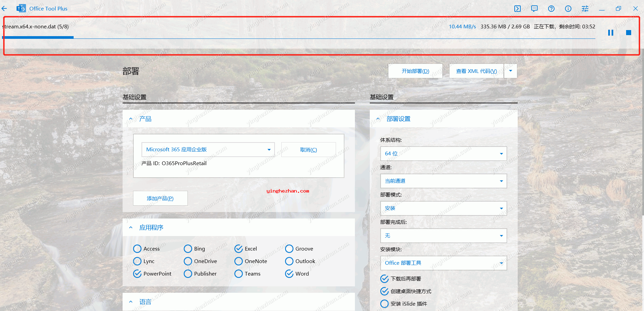Click the 10.44 MB/s download speed
644x311 pixels.
click(x=462, y=27)
